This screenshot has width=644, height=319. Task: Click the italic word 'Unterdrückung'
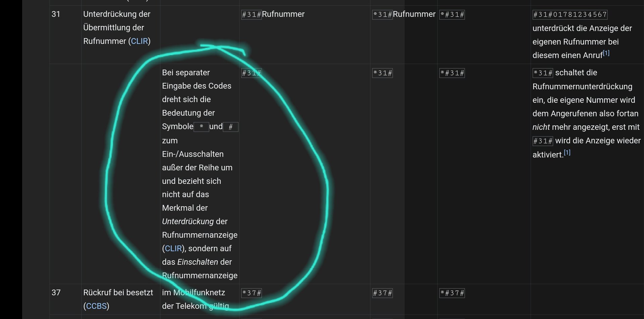(188, 221)
